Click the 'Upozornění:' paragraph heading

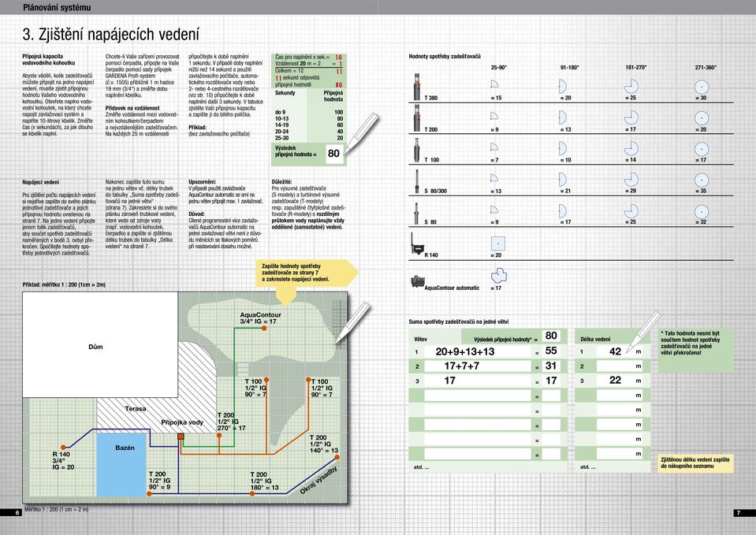pyautogui.click(x=202, y=182)
